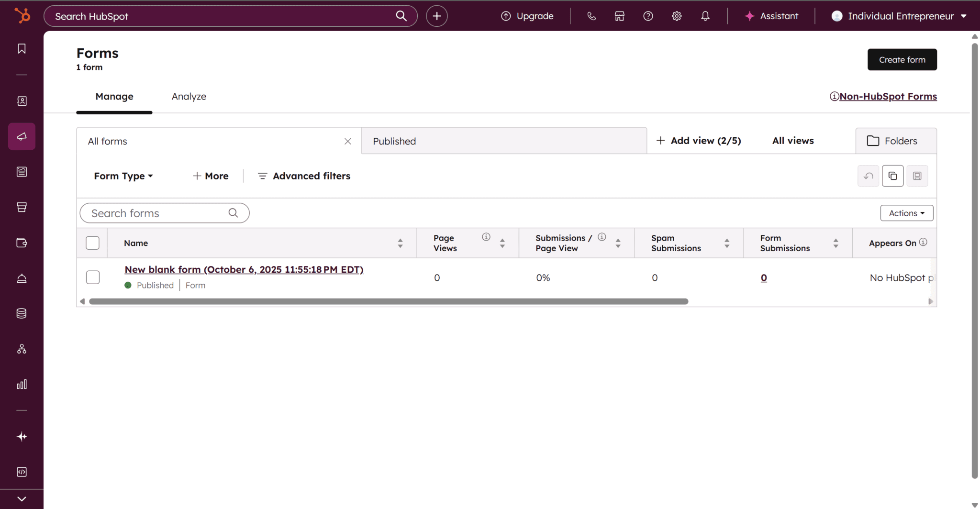Check the select-all forms checkbox
Viewport: 980px width, 509px height.
92,243
